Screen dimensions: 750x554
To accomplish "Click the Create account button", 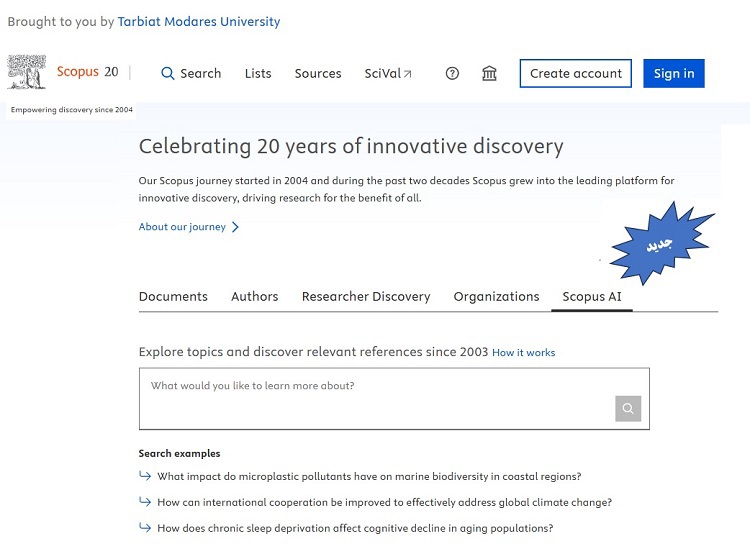I will pos(575,74).
